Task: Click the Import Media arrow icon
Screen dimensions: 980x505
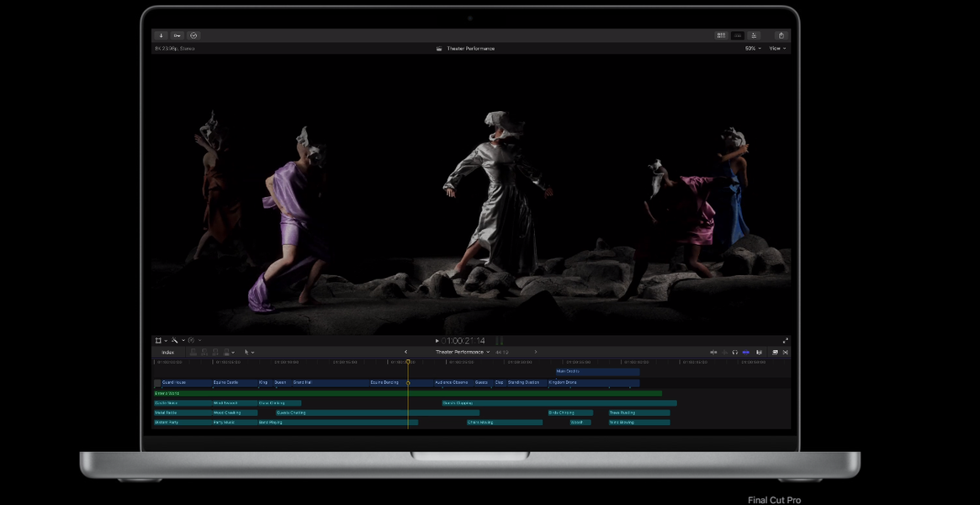Action: point(162,35)
